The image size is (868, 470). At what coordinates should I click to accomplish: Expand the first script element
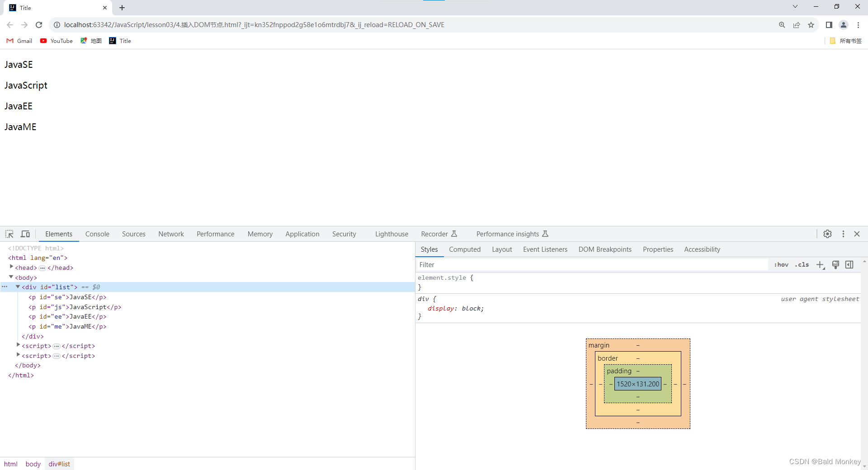pyautogui.click(x=18, y=345)
